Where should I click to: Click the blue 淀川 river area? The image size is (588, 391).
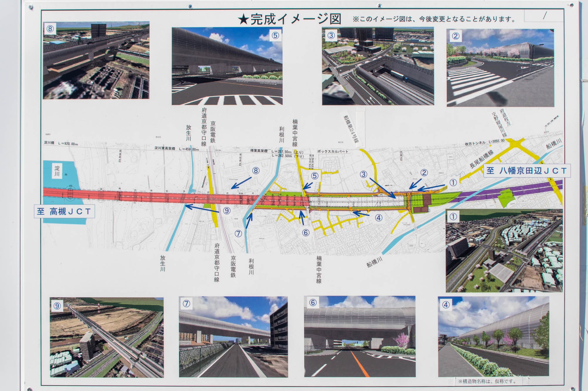pyautogui.click(x=60, y=179)
